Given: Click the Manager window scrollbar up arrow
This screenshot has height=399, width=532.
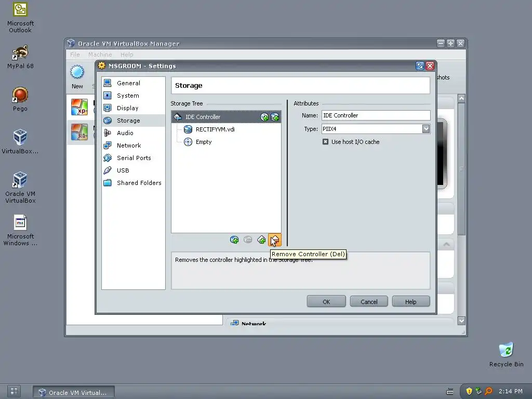Looking at the screenshot, I should 461,99.
